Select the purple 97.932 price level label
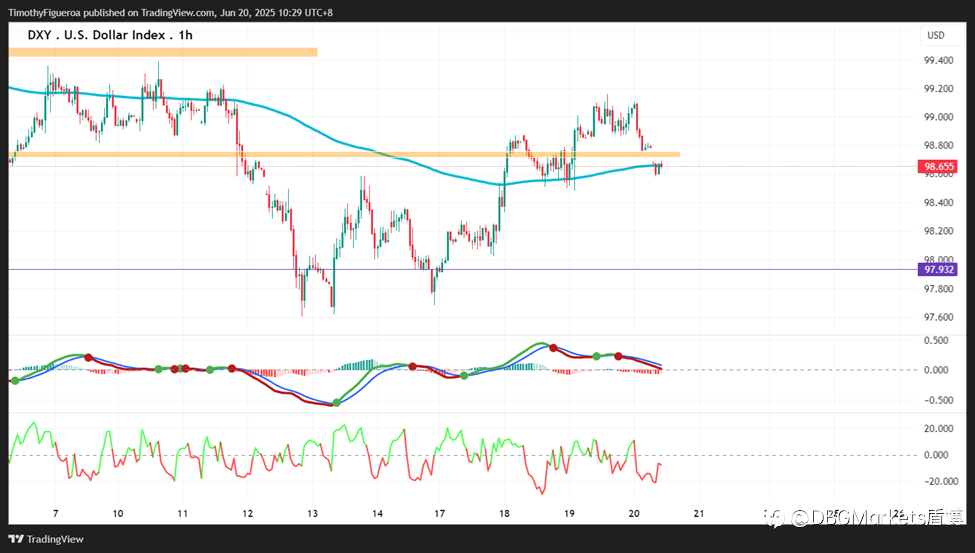This screenshot has width=975, height=553. 938,269
